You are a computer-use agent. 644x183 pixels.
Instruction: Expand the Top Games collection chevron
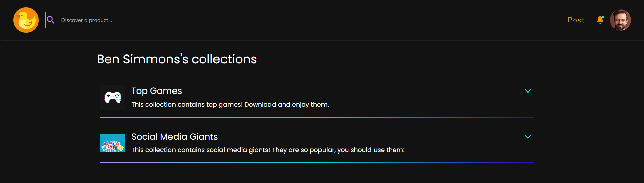click(x=528, y=91)
